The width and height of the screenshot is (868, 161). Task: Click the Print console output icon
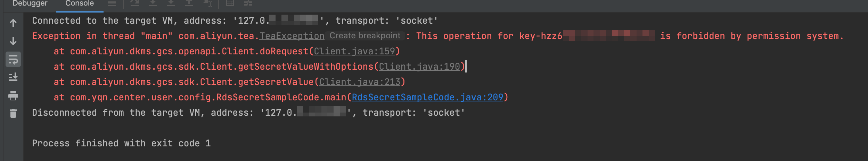point(13,95)
